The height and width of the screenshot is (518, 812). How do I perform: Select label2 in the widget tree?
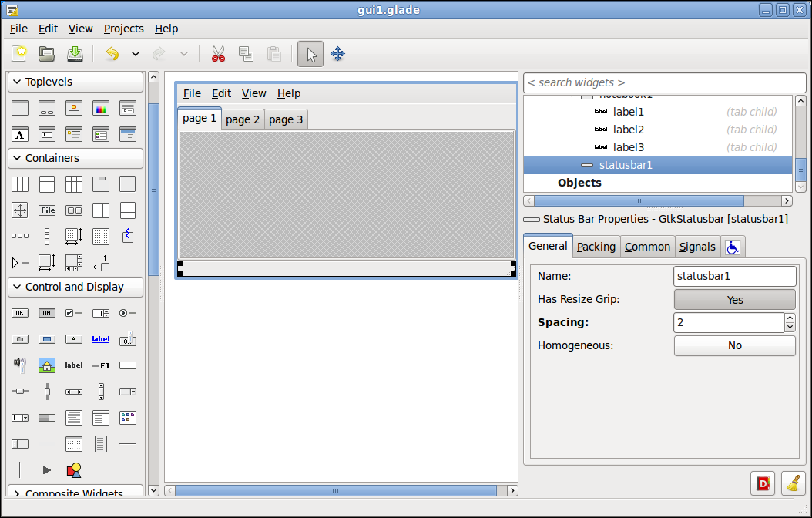658,129
